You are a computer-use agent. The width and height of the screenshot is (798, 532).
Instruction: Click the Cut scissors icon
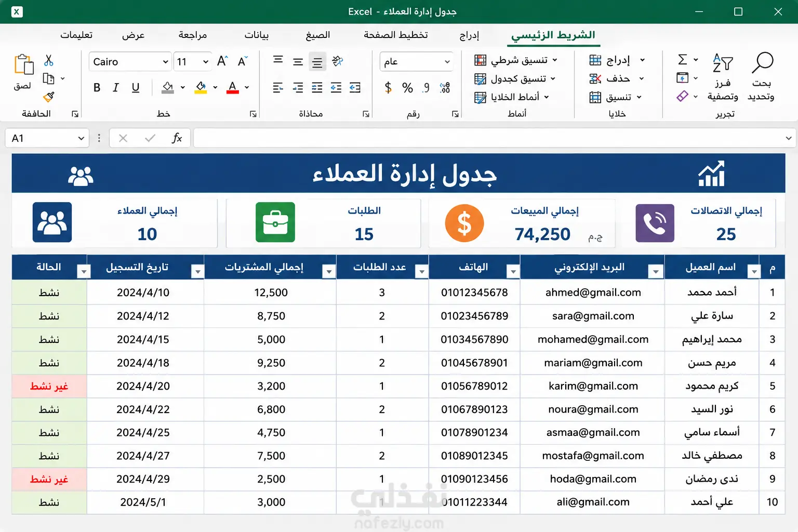[49, 61]
